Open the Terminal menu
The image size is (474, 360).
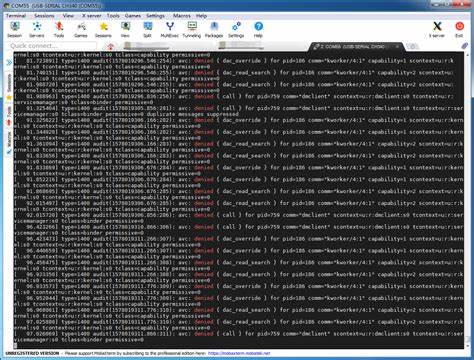coord(16,16)
